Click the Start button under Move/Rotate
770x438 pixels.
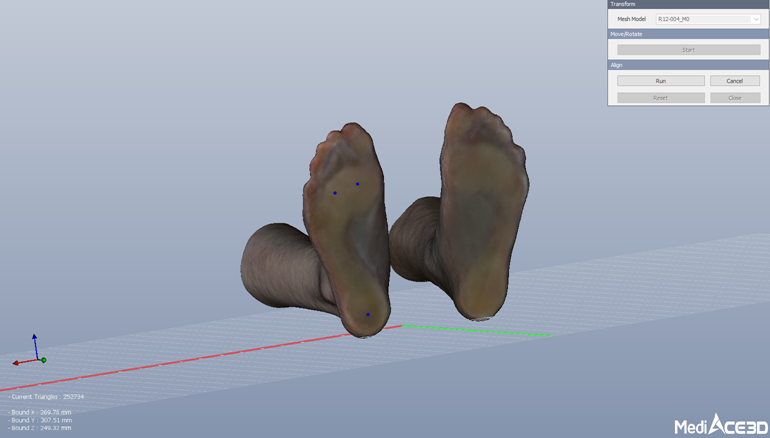tap(688, 50)
